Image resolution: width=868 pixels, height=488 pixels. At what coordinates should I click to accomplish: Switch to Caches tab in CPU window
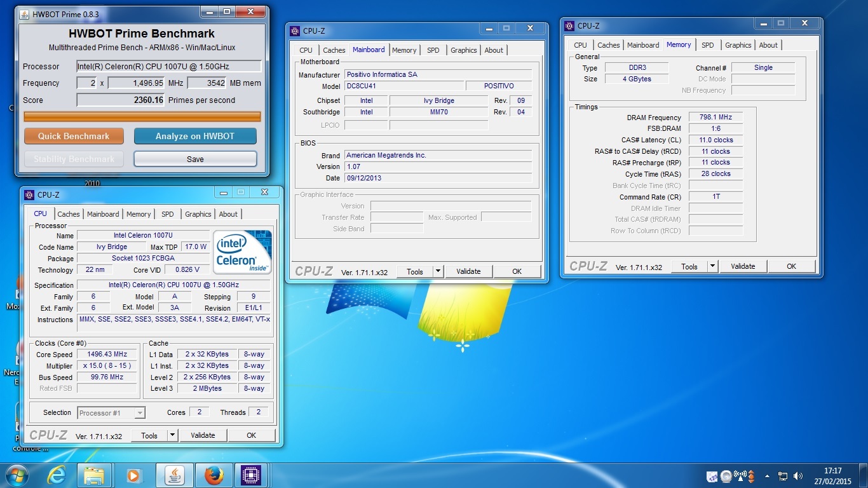click(69, 214)
